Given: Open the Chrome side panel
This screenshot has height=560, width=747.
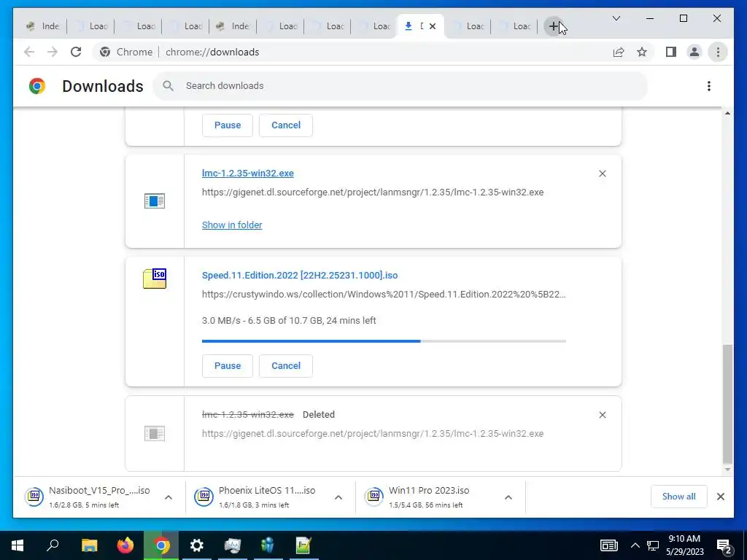Looking at the screenshot, I should click(671, 52).
